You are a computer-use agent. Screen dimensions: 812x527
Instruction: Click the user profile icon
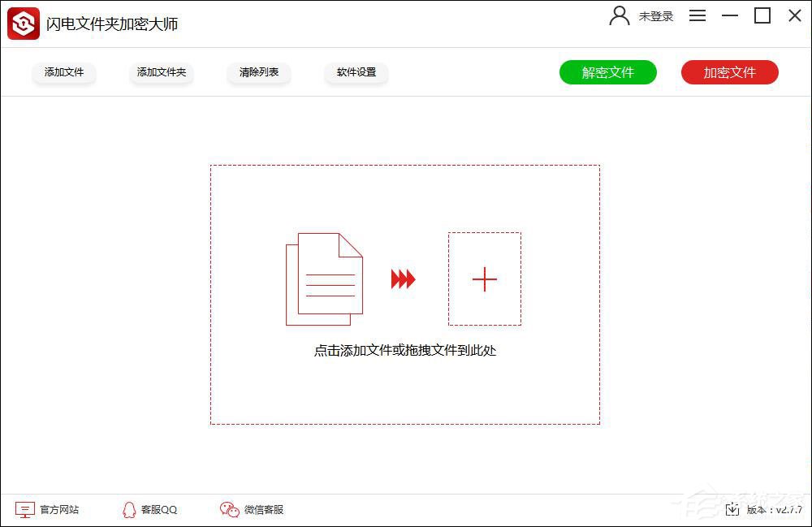620,15
